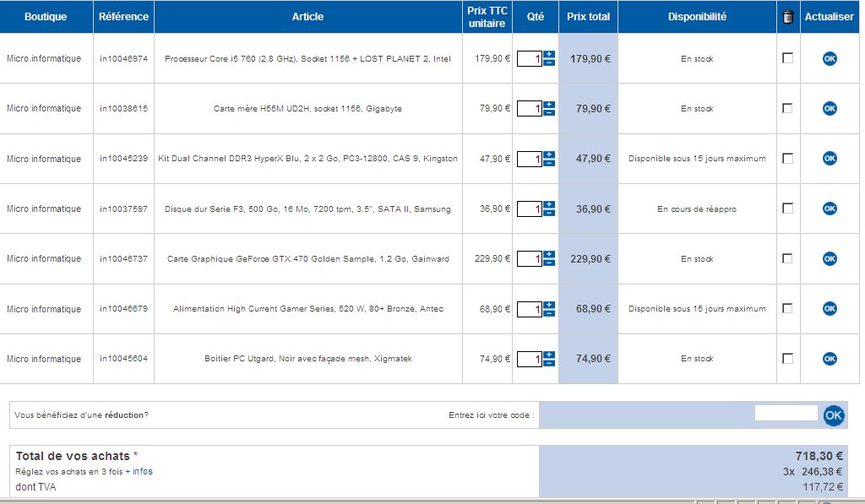Open the '+ infos' payment link
The height and width of the screenshot is (504, 865).
139,471
